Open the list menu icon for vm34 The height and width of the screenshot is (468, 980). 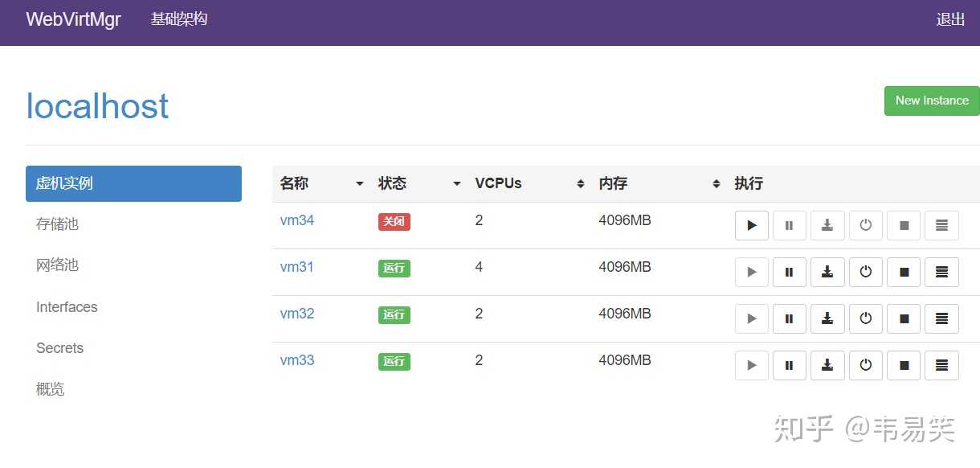pyautogui.click(x=941, y=226)
